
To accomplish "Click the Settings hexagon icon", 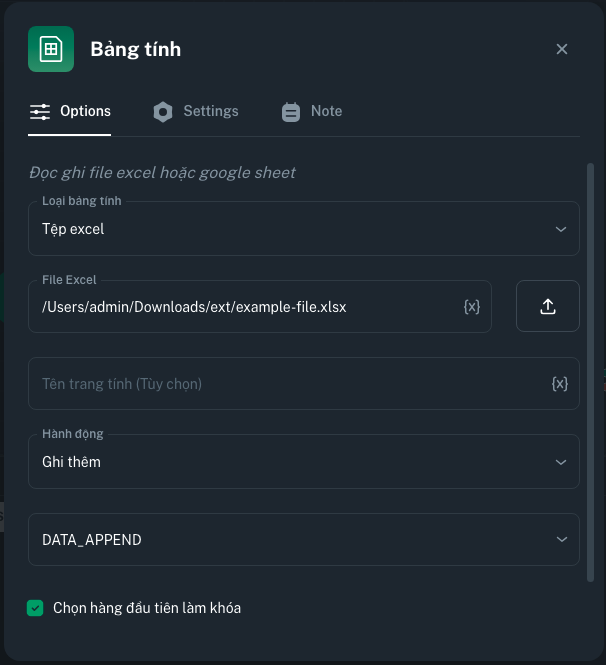I will coord(163,112).
